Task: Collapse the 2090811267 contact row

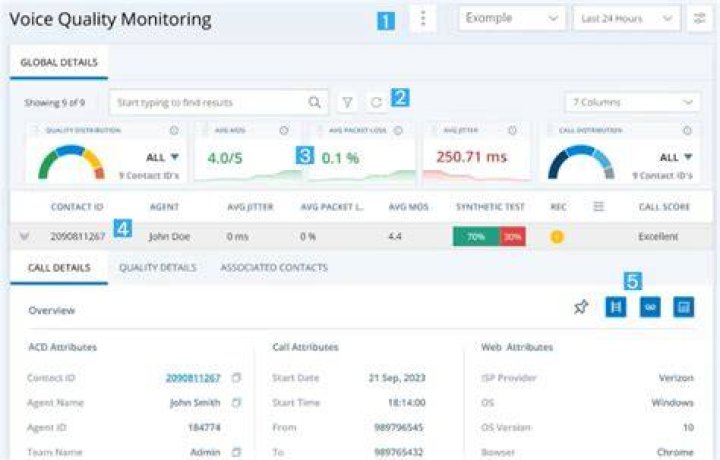Action: pyautogui.click(x=24, y=236)
